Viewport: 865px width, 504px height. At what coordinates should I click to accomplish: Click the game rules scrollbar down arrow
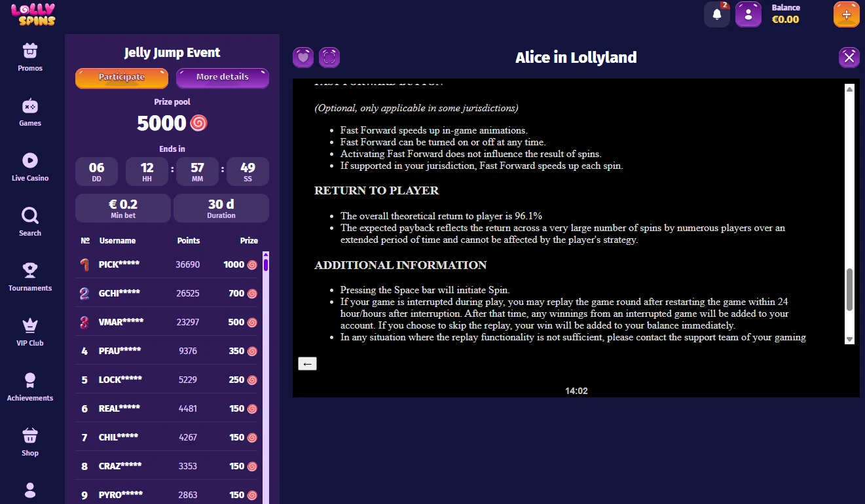click(x=849, y=339)
